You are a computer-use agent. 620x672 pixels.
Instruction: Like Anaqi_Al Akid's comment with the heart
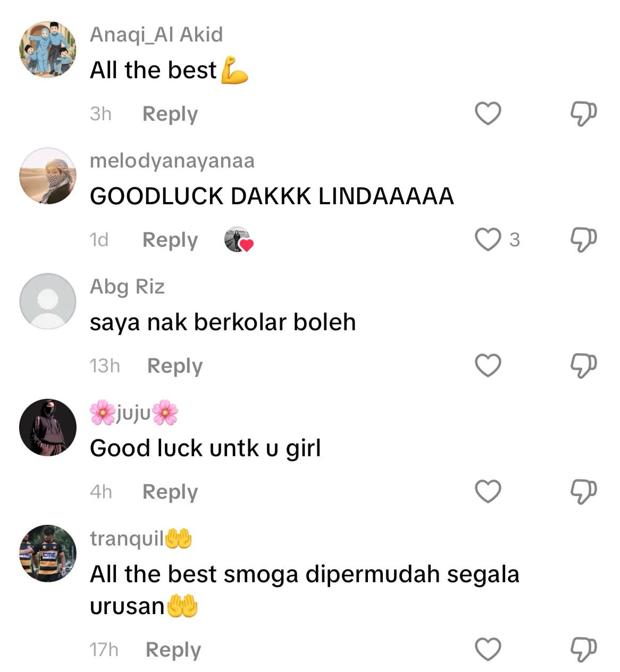pos(488,114)
